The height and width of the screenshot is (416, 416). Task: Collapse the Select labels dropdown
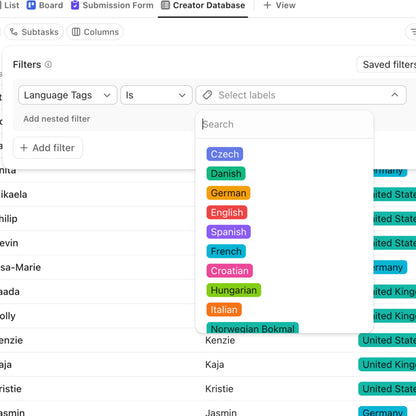click(x=301, y=95)
